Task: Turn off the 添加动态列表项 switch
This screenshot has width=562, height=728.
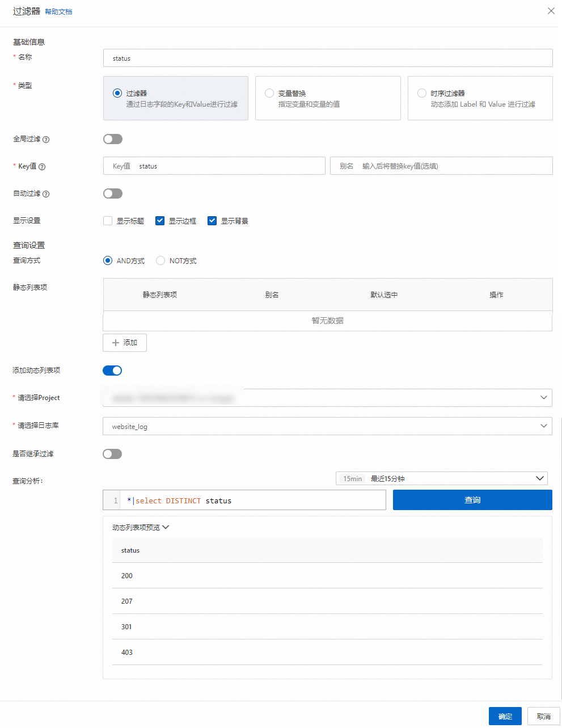Action: [112, 371]
